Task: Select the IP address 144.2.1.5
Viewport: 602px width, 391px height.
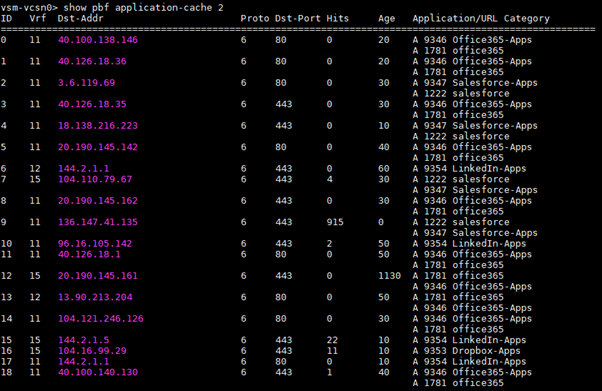Action: (x=83, y=340)
